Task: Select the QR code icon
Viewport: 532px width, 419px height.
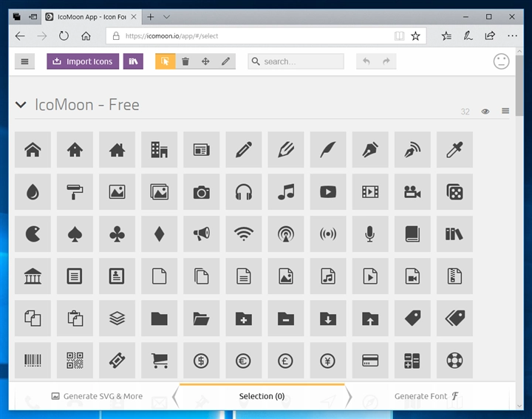Action: (x=75, y=361)
